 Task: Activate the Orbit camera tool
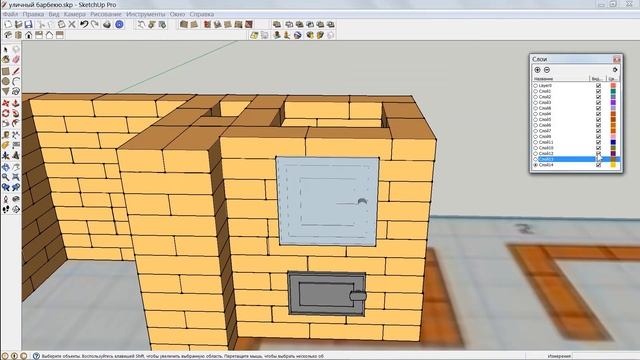point(5,167)
